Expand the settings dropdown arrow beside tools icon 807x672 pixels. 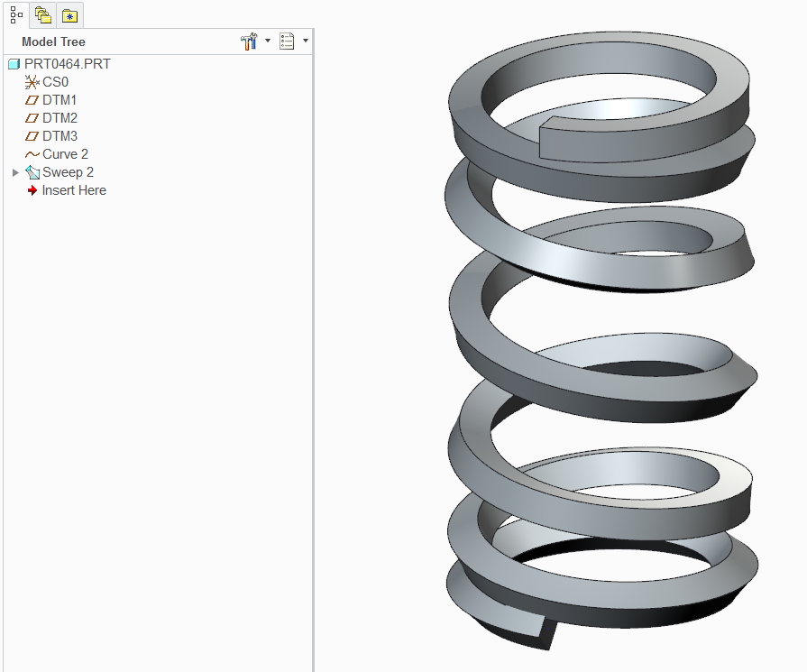[x=268, y=41]
